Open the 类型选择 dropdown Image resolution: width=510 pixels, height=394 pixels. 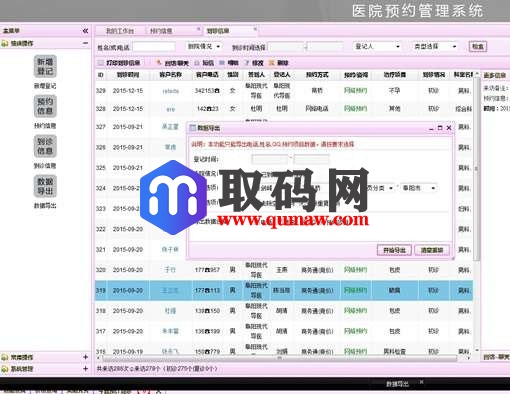point(435,46)
